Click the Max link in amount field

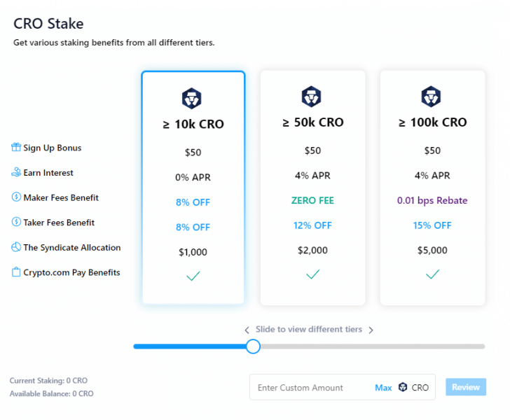pyautogui.click(x=383, y=387)
